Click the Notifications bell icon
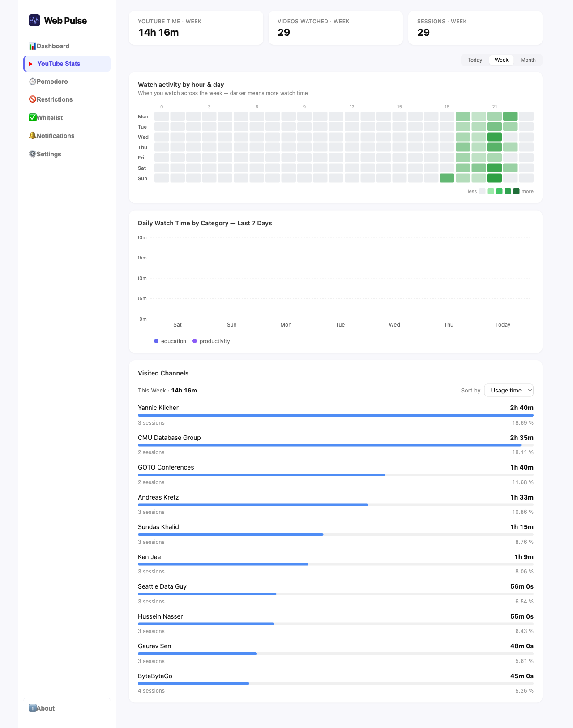 tap(32, 136)
